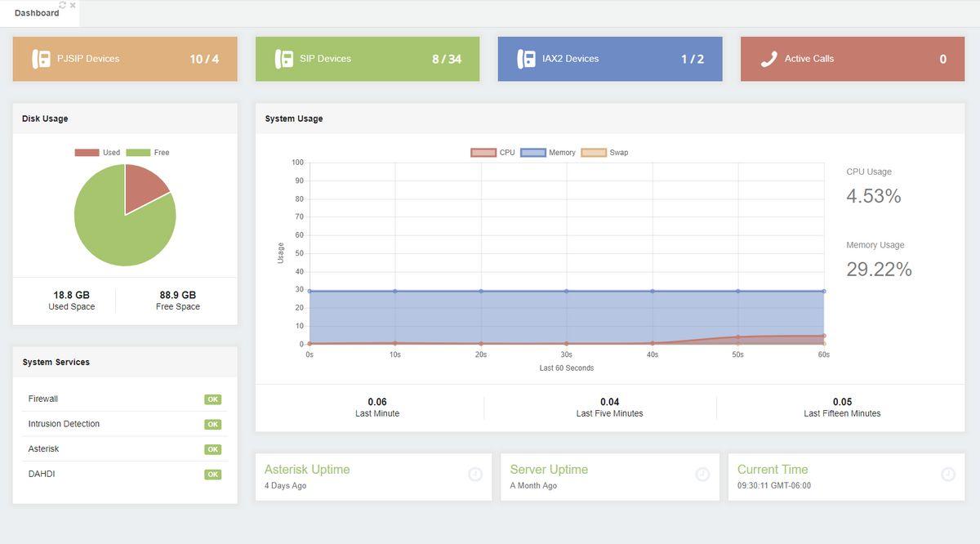This screenshot has height=544, width=980.
Task: Refresh the Dashboard tab using reload icon
Action: pos(63,5)
